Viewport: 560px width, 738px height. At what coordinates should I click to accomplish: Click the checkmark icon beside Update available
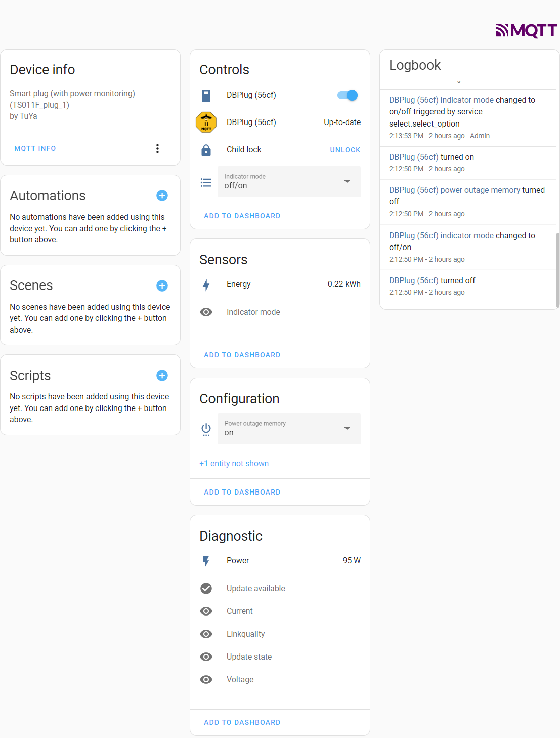pos(206,588)
